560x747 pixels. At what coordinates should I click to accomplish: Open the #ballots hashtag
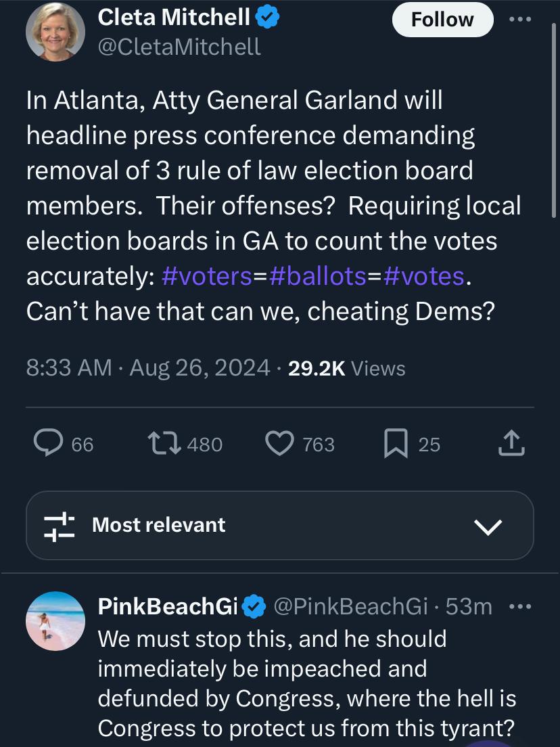[x=318, y=276]
